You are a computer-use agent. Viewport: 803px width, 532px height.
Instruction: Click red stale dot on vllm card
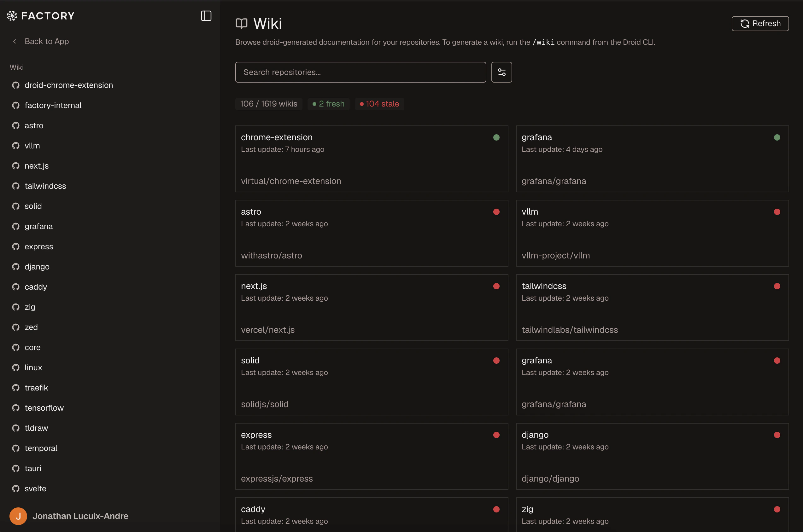click(x=777, y=212)
